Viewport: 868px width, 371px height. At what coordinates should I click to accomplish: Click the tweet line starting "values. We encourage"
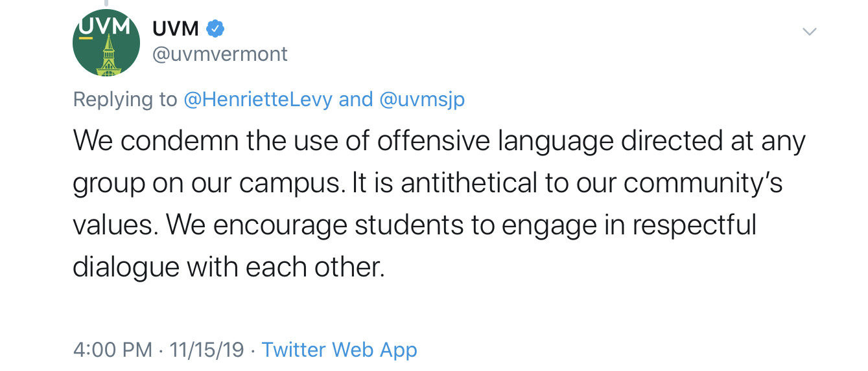[415, 225]
